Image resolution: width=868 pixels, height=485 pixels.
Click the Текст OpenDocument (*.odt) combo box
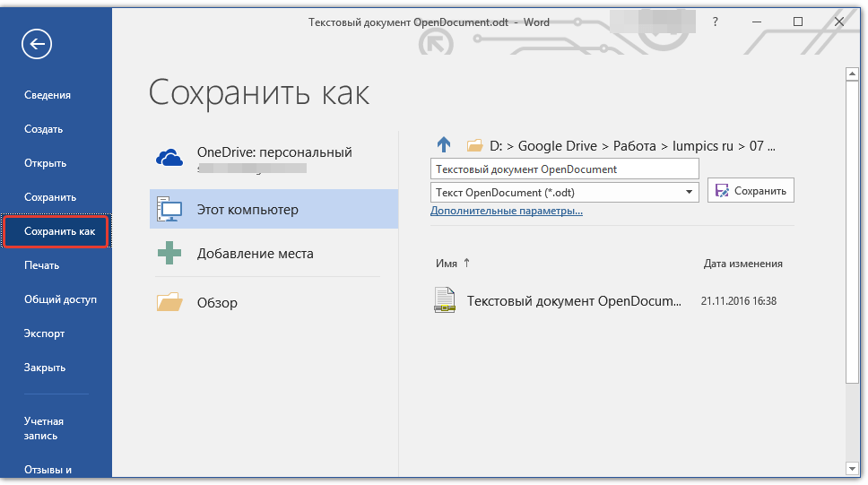pyautogui.click(x=565, y=192)
